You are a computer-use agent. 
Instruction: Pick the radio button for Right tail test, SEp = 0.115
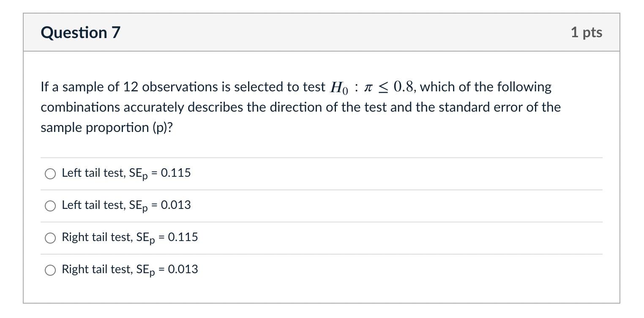[x=50, y=238]
